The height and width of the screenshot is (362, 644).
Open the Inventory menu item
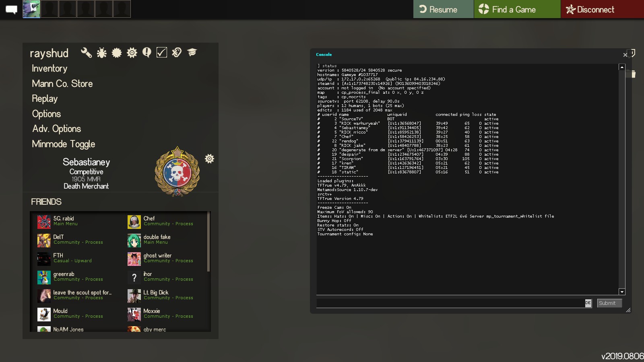tap(50, 68)
